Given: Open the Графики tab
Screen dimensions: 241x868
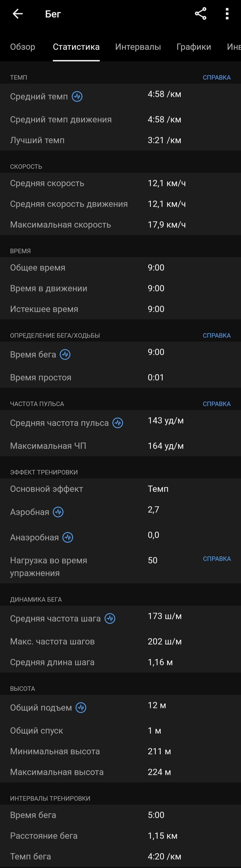Looking at the screenshot, I should pyautogui.click(x=194, y=47).
